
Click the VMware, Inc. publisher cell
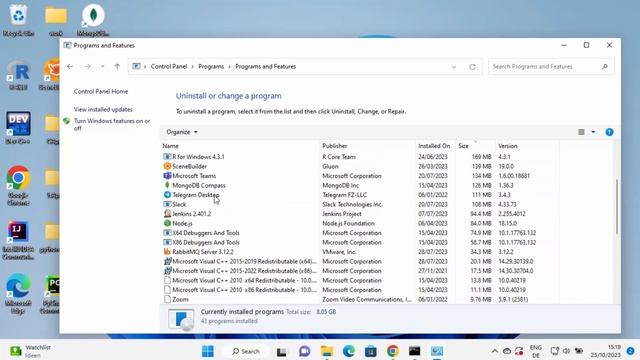pyautogui.click(x=339, y=252)
